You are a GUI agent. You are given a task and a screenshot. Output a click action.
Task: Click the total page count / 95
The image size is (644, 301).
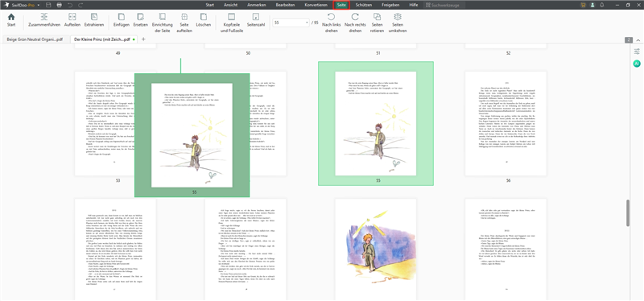click(316, 23)
